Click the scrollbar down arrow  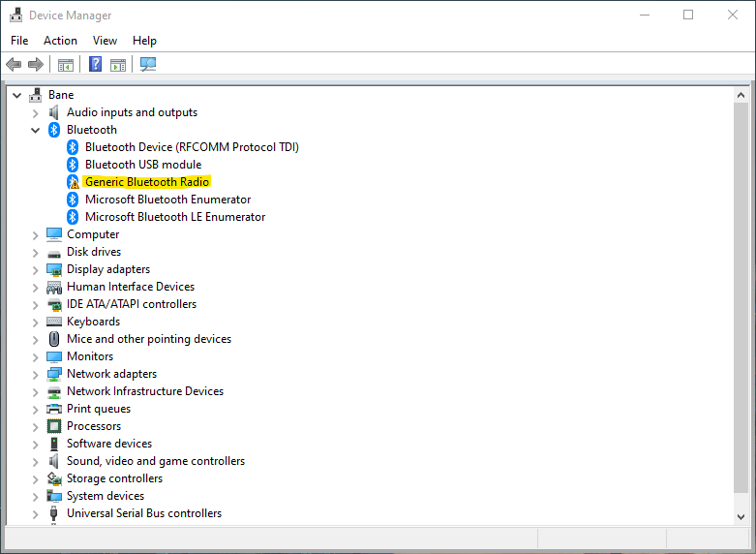(741, 517)
